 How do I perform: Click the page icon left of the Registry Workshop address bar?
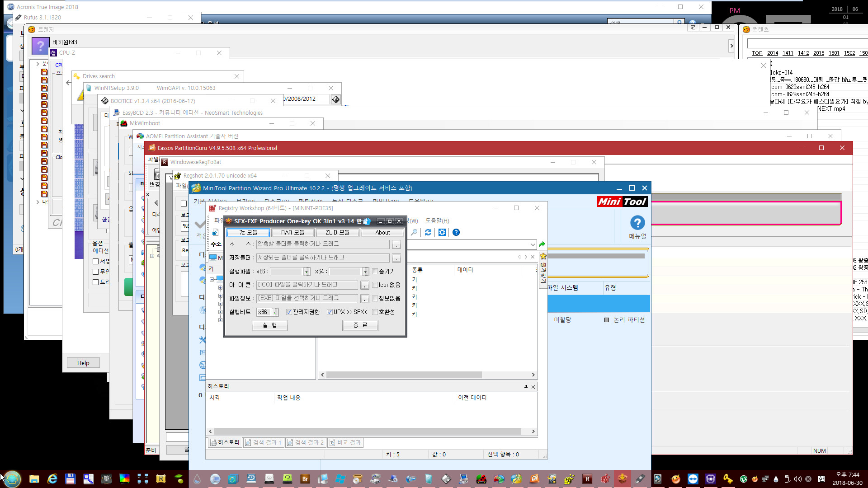tap(215, 232)
